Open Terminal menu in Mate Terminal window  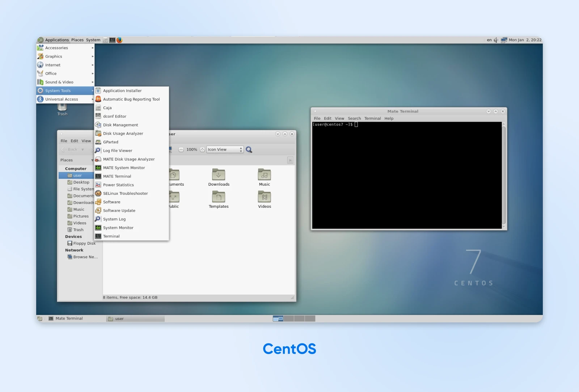(372, 118)
